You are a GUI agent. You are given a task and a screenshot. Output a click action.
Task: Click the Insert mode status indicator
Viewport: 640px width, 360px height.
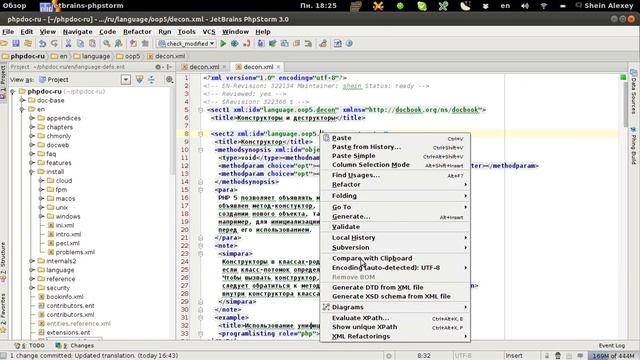pos(514,356)
